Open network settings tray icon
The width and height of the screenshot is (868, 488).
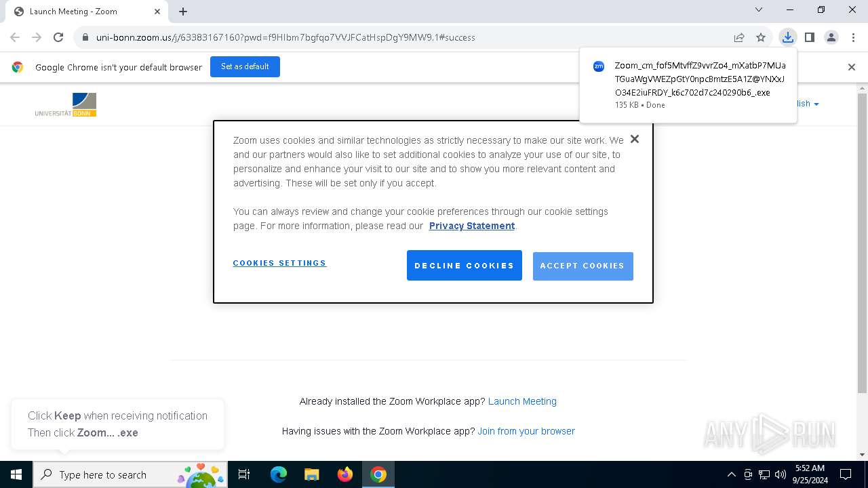764,474
